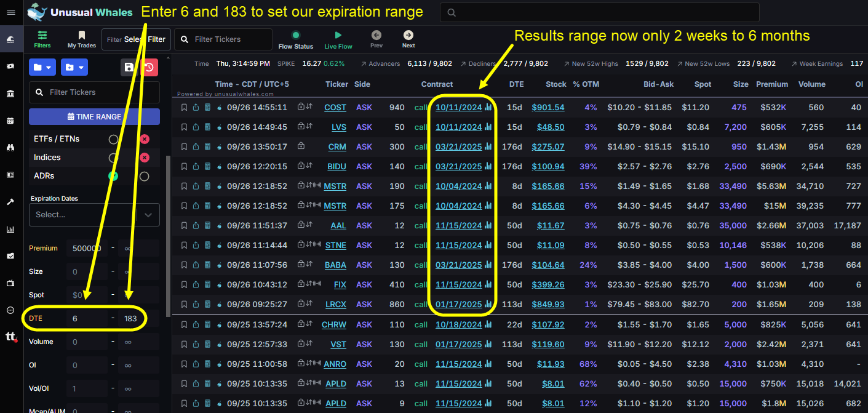Image resolution: width=868 pixels, height=413 pixels.
Task: Expand the Expiration Dates select box
Action: 94,214
